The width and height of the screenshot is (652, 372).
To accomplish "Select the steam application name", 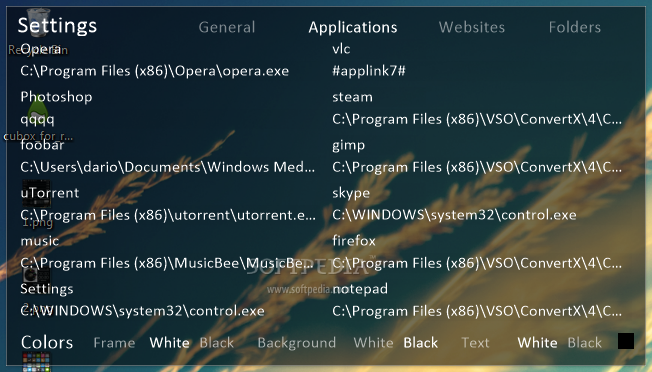I will pos(352,97).
